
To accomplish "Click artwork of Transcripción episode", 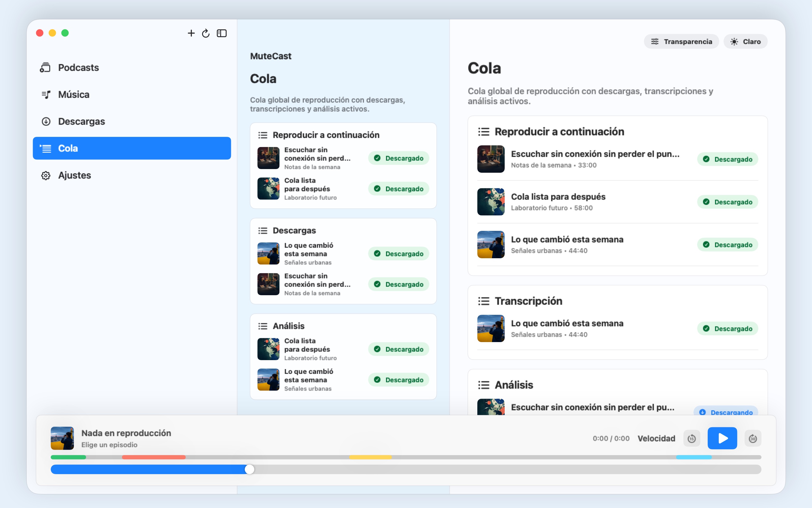I will [491, 328].
